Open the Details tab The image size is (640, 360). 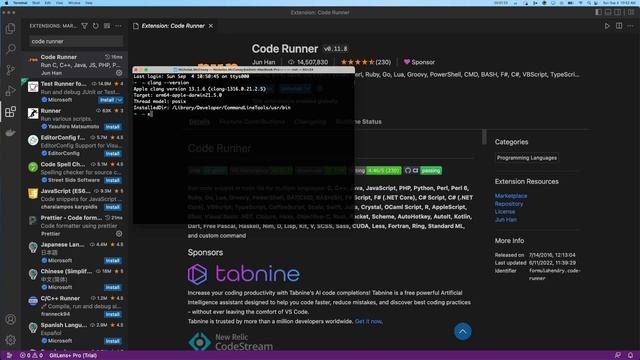point(199,122)
